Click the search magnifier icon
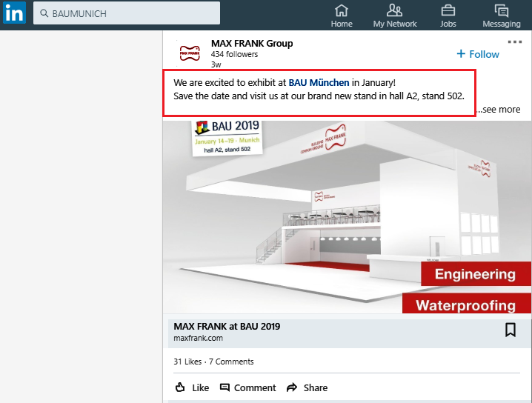 [x=44, y=13]
